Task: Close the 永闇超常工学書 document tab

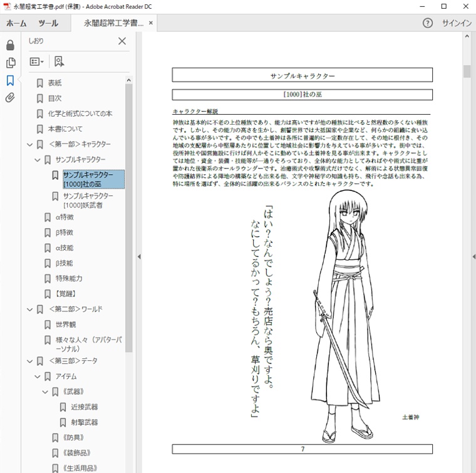Action: [151, 23]
